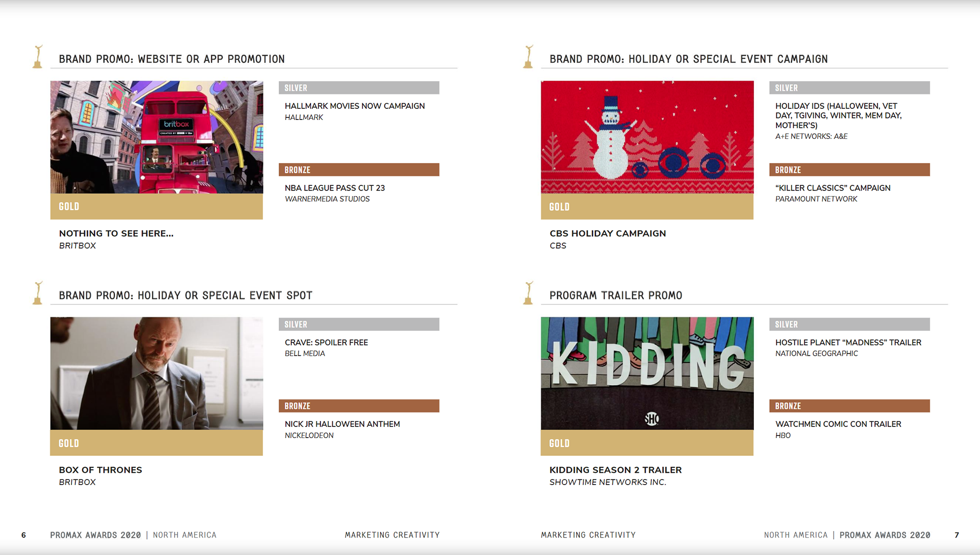Select the Silver bar above Hallmark Movies Now

(359, 88)
